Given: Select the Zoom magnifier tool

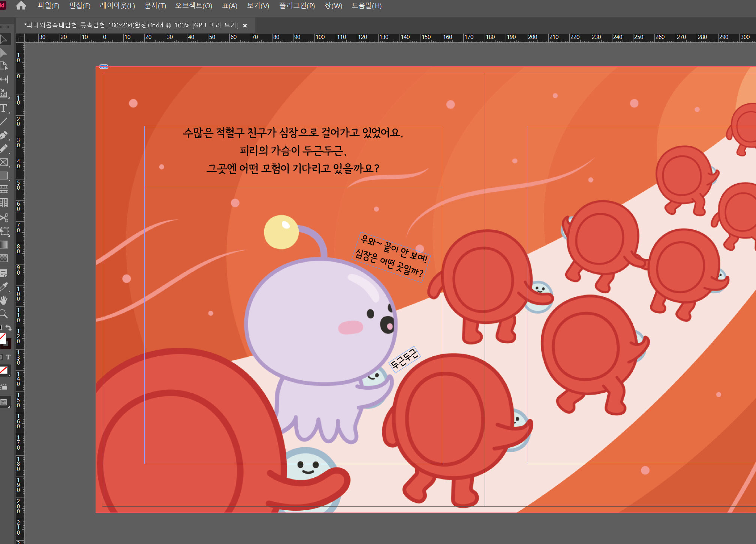Looking at the screenshot, I should click(x=4, y=314).
